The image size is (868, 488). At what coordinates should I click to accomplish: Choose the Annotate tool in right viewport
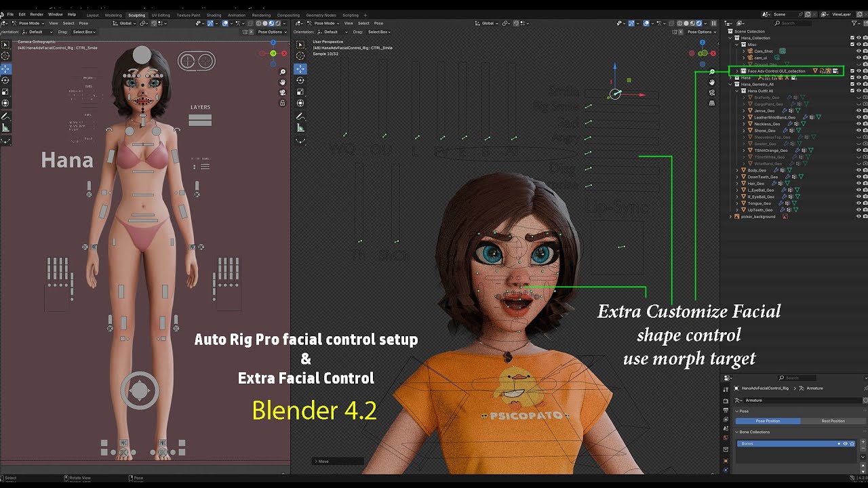[300, 116]
